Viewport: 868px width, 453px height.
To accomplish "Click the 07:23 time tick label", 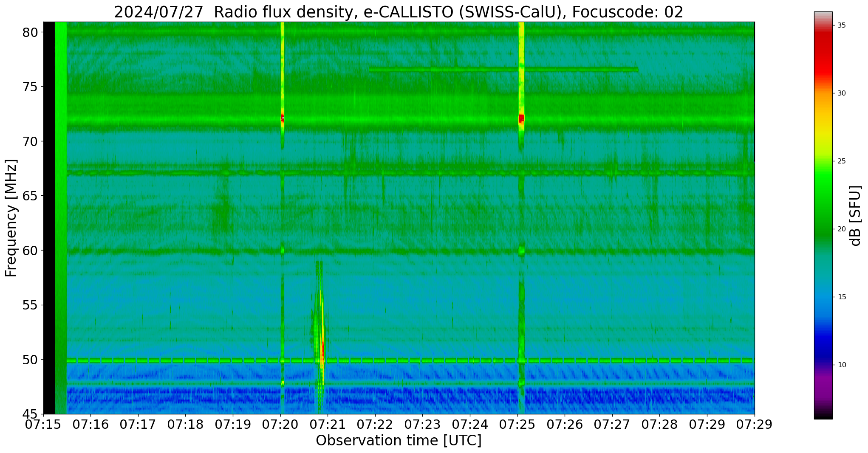I will 422,425.
